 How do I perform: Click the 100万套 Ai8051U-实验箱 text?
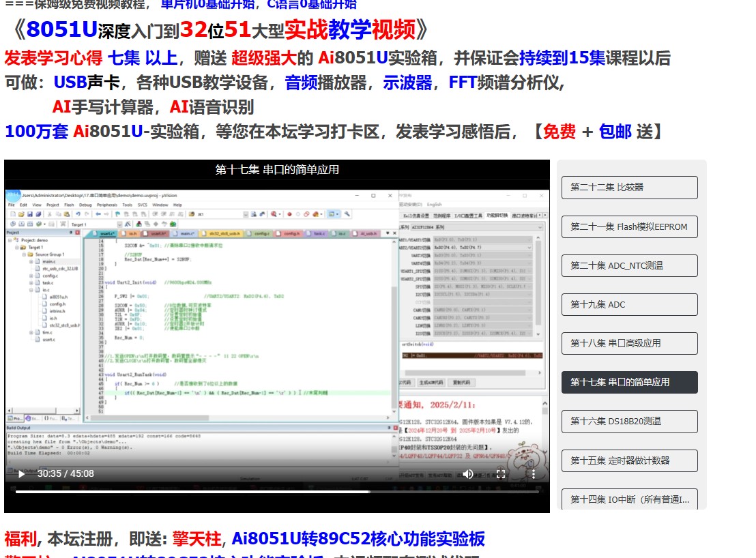[x=102, y=131]
